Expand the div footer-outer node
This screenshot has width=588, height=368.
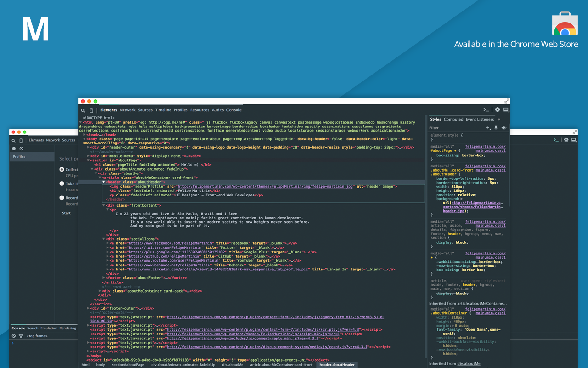click(x=88, y=308)
